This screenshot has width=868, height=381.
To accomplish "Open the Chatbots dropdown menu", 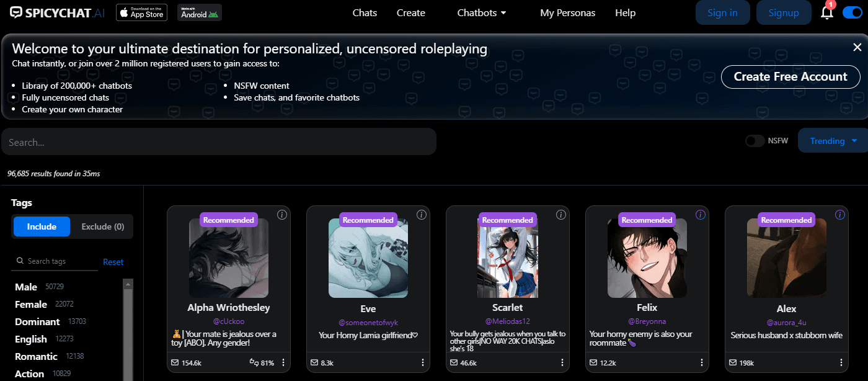I will coord(481,12).
